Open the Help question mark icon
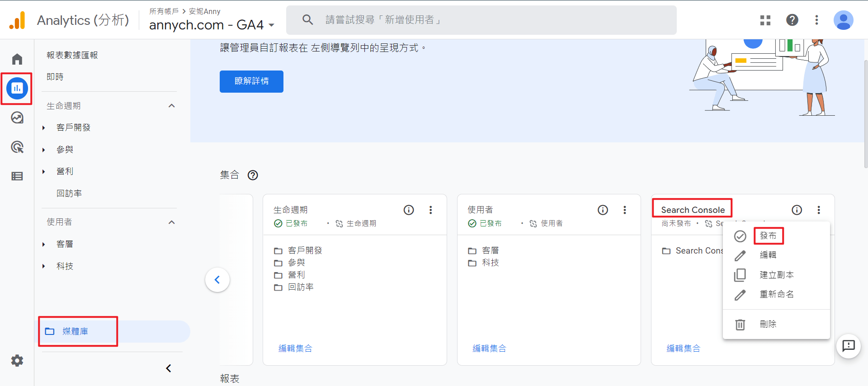The image size is (868, 386). pos(792,20)
